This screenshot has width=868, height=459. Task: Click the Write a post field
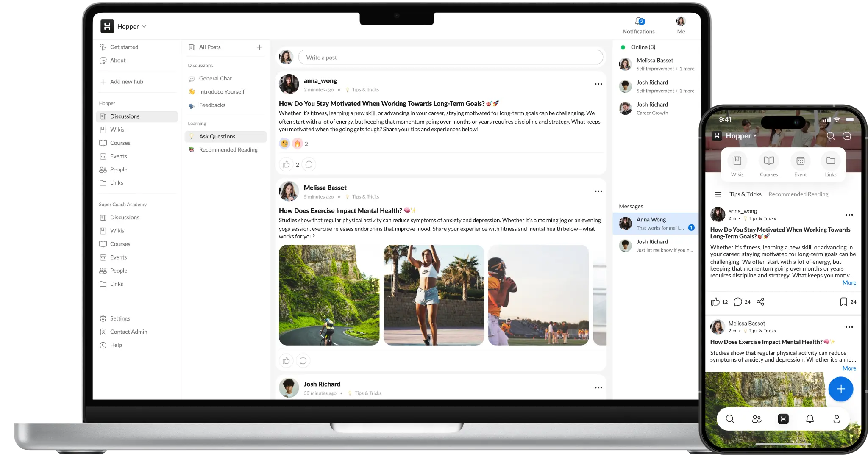[451, 57]
